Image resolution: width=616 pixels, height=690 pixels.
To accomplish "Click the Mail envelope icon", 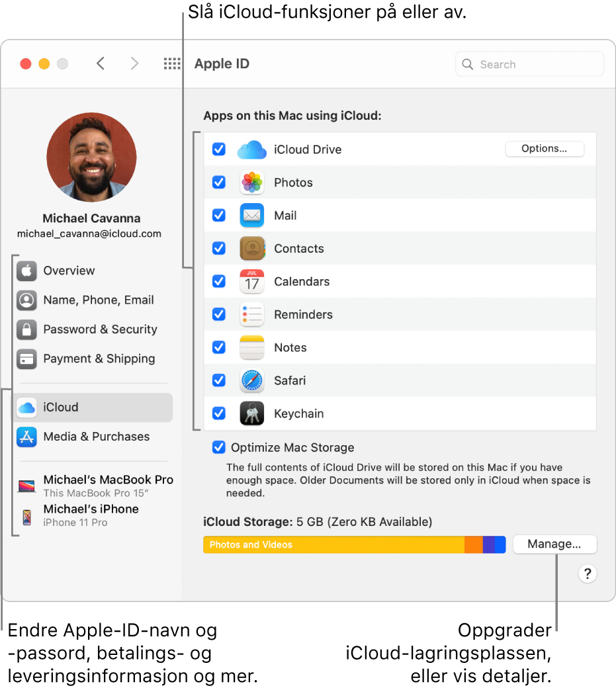I will 251,215.
